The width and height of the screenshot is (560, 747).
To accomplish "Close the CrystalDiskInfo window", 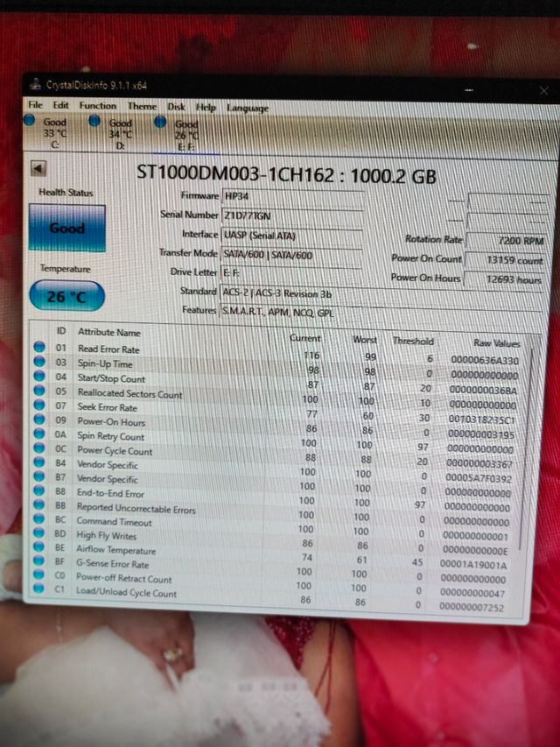I will (543, 90).
